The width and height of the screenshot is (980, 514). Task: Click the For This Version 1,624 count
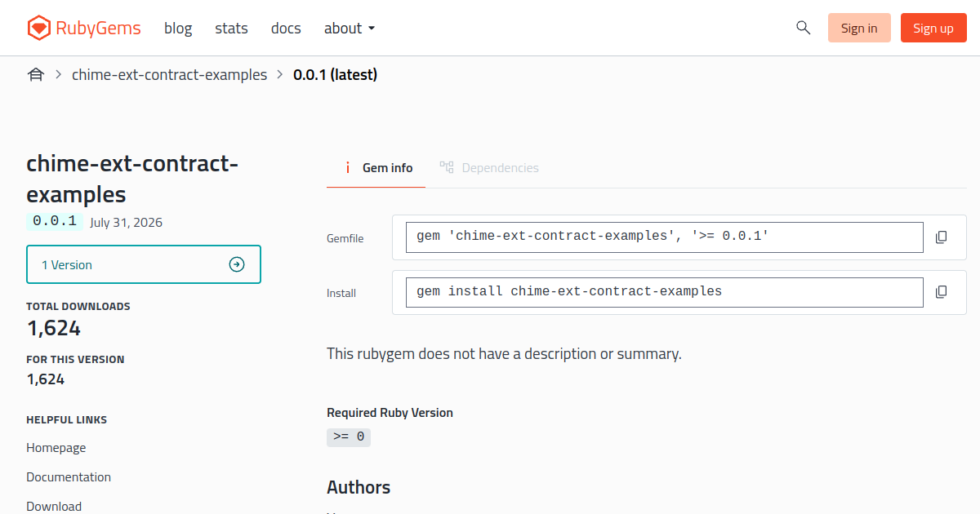[46, 379]
